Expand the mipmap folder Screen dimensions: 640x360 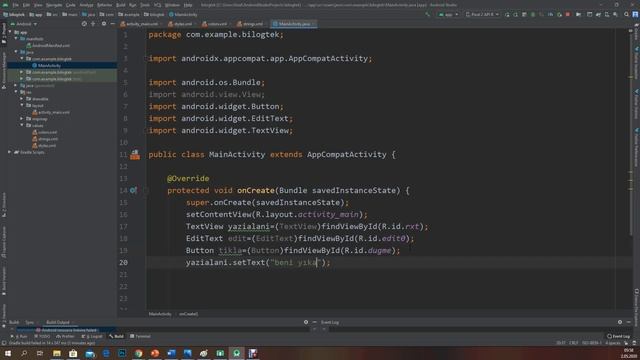22,119
